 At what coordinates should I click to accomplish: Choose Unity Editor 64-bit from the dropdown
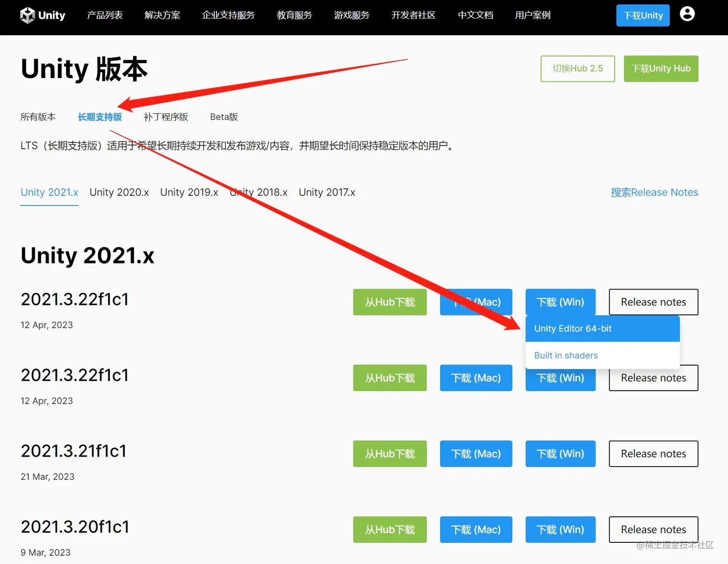[602, 328]
